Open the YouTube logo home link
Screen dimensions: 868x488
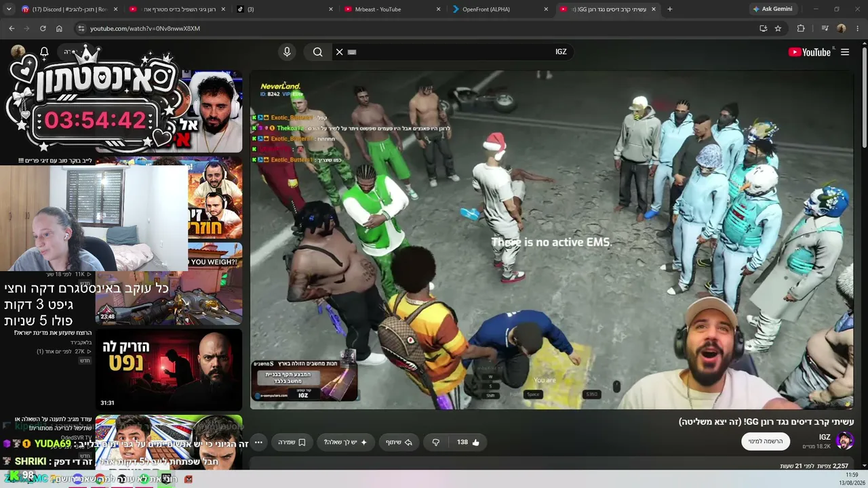click(x=810, y=52)
